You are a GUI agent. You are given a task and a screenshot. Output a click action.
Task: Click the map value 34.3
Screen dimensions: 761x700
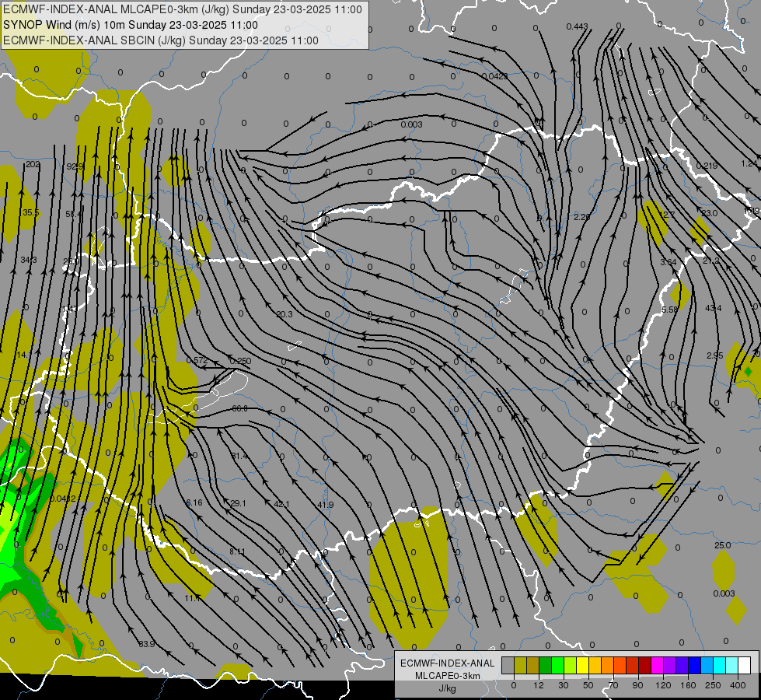(29, 260)
